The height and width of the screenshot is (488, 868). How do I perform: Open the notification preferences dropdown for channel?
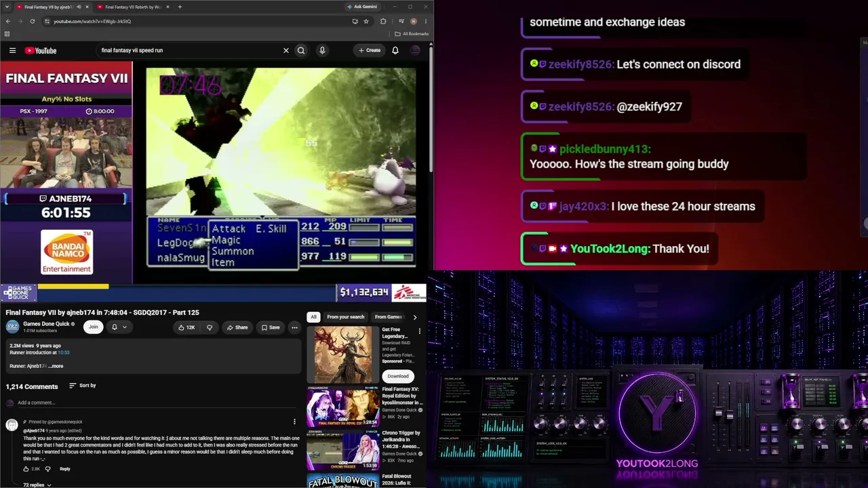(x=119, y=327)
